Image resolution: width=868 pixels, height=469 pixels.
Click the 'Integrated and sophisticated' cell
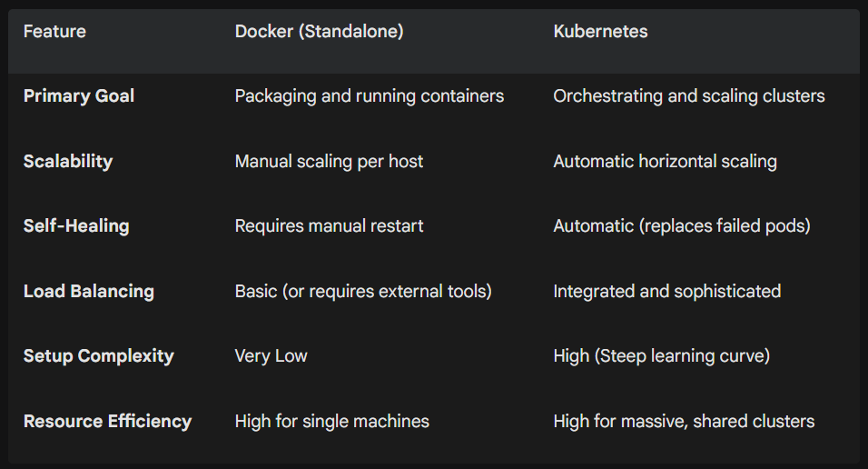666,292
